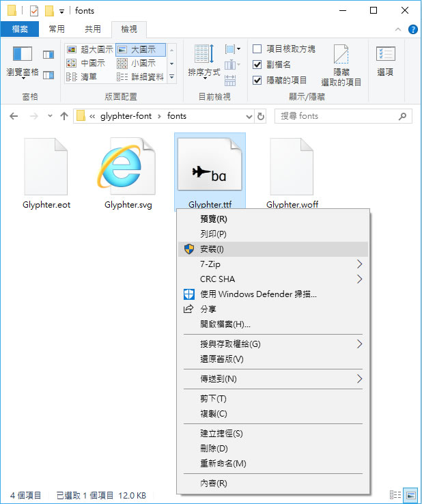Toggle the Preview pane icon
The image size is (422, 504).
coord(48,55)
